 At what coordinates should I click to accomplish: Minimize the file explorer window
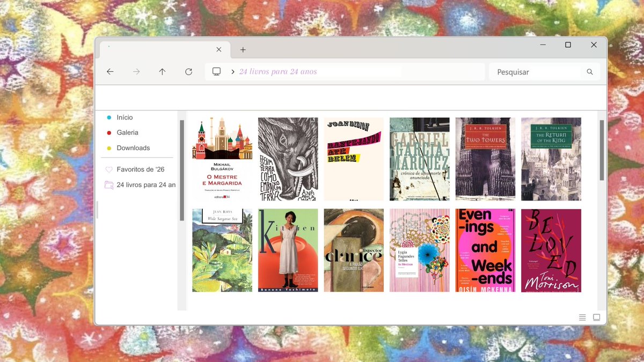pos(542,45)
